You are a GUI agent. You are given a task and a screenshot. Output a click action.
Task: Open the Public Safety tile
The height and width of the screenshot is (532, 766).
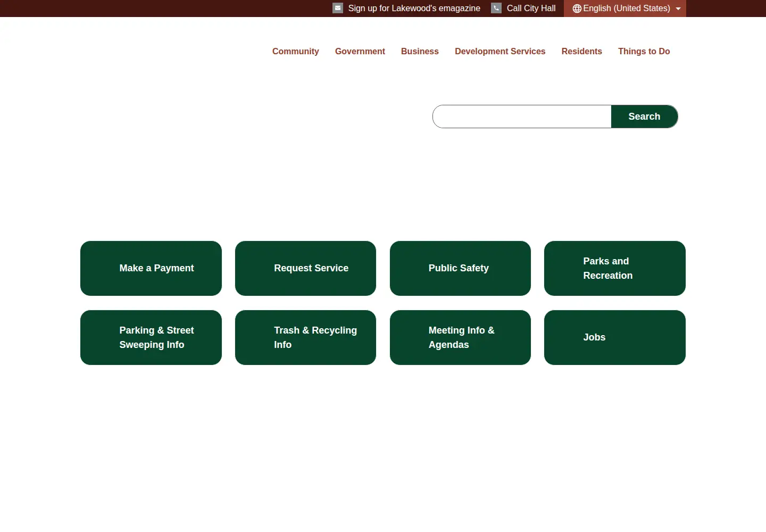tap(460, 268)
